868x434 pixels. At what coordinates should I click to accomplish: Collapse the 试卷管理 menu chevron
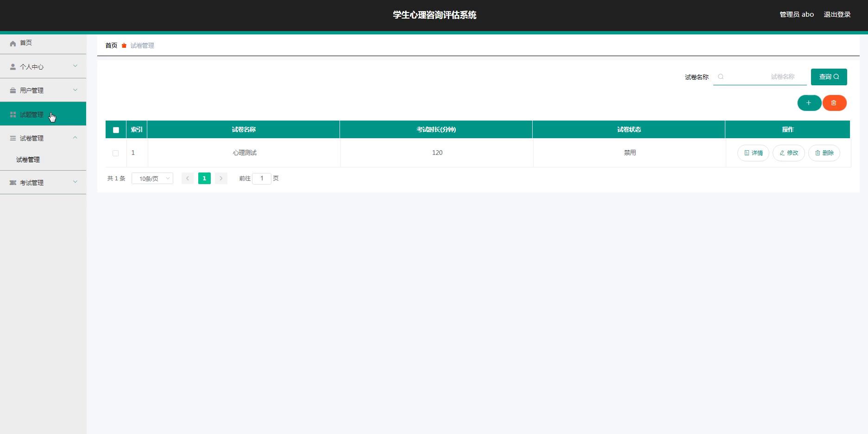tap(75, 138)
